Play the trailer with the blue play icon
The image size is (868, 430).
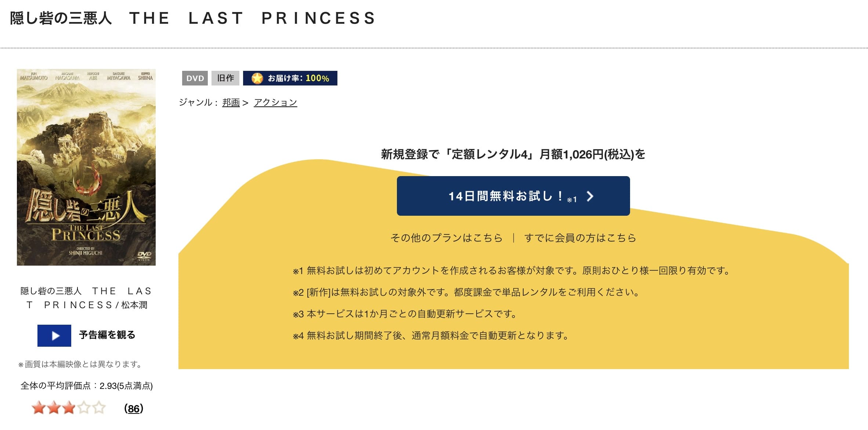(x=54, y=335)
